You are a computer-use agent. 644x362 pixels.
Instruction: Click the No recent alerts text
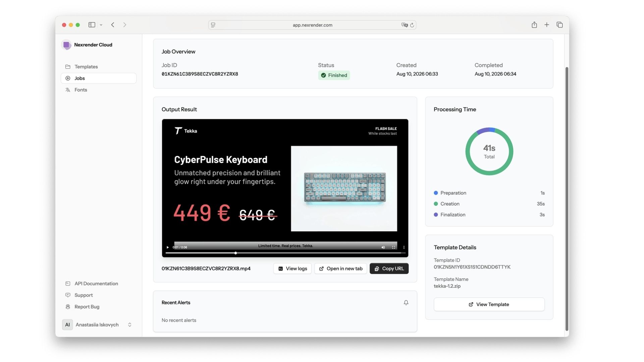(x=179, y=320)
